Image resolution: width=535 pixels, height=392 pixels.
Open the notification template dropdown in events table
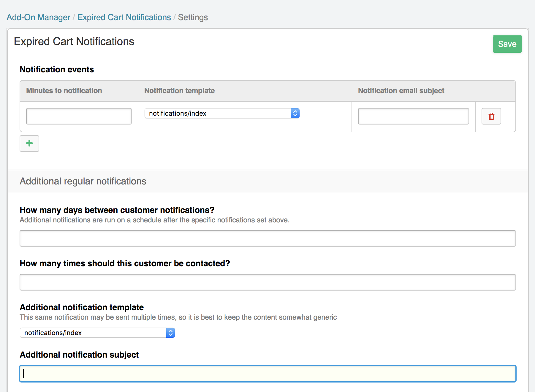pos(222,113)
